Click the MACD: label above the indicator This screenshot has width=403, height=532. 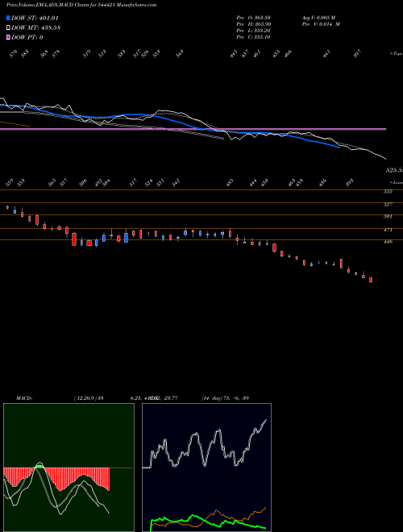(24, 398)
